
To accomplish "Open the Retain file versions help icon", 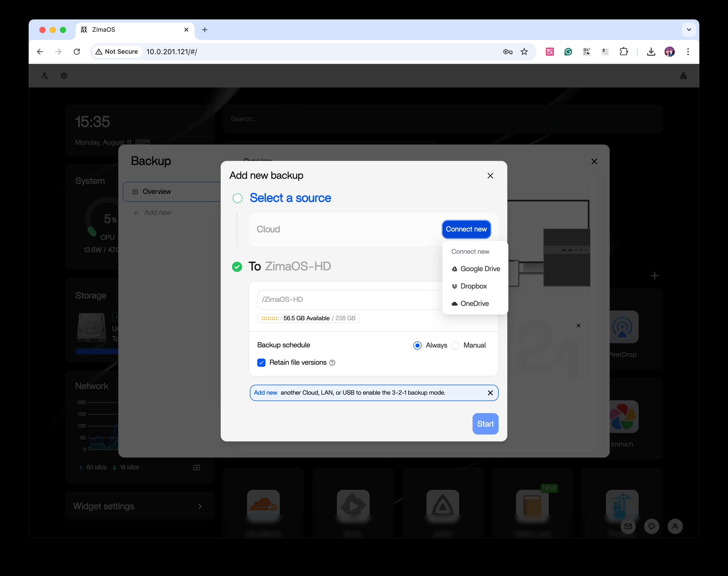I will click(332, 363).
